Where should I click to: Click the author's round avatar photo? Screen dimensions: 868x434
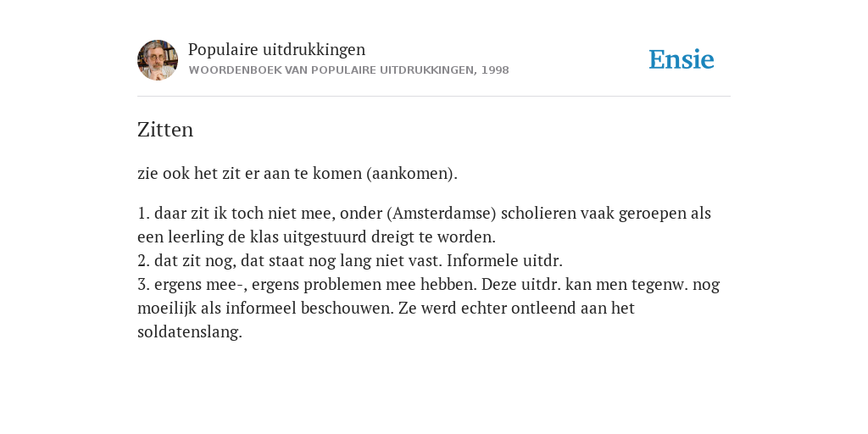pos(158,60)
